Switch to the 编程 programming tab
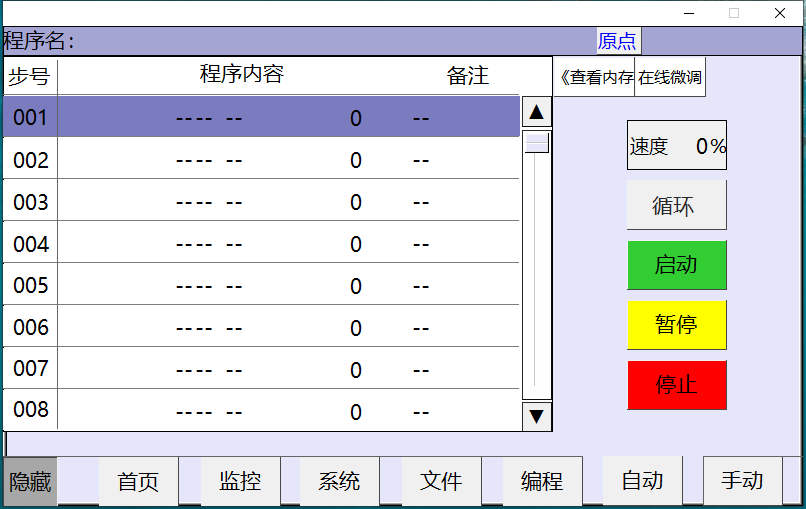Screen dimensions: 806x509 (542, 482)
